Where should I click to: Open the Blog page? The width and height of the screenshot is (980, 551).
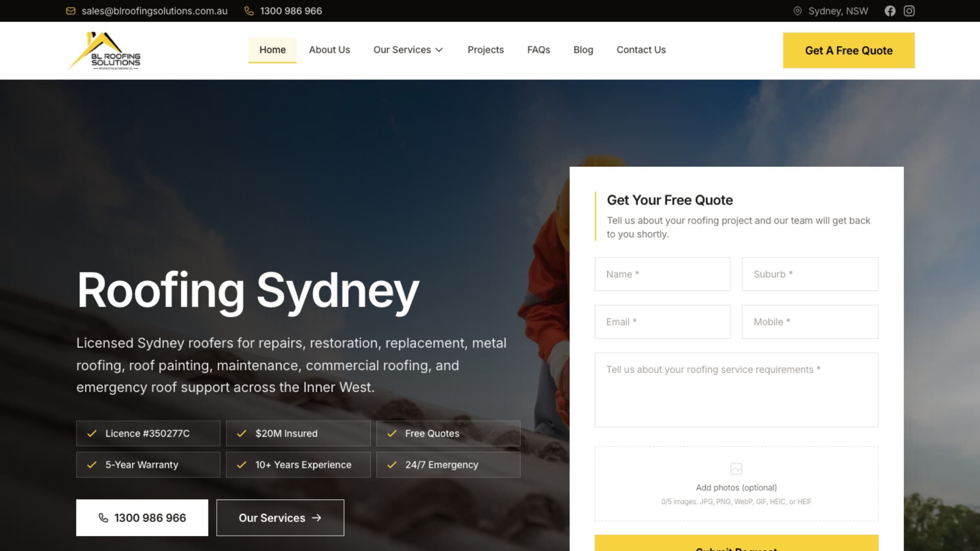pyautogui.click(x=583, y=50)
